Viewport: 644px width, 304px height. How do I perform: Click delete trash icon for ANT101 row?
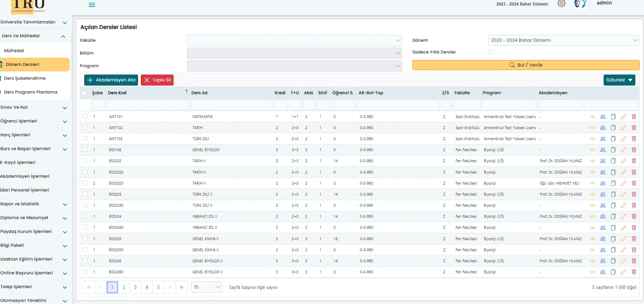tap(634, 117)
